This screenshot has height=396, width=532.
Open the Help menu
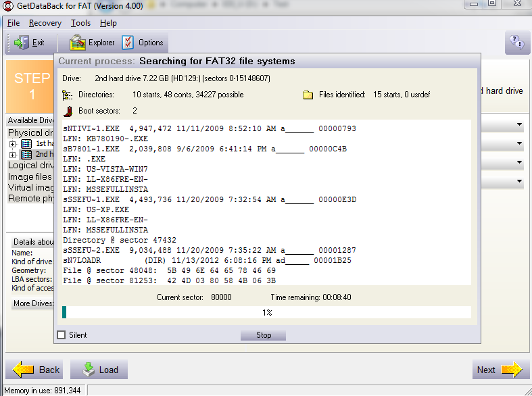(x=108, y=23)
